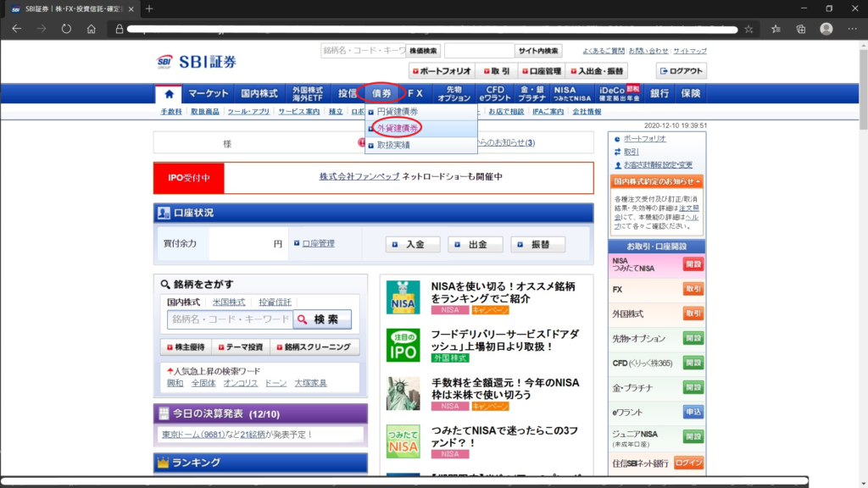Open the browser's Collections icon

[801, 29]
